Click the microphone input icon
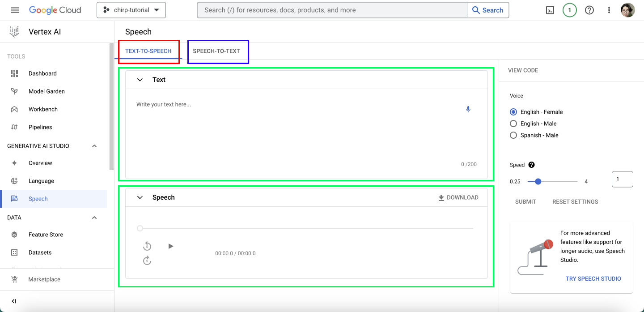The image size is (644, 312). coord(468,109)
